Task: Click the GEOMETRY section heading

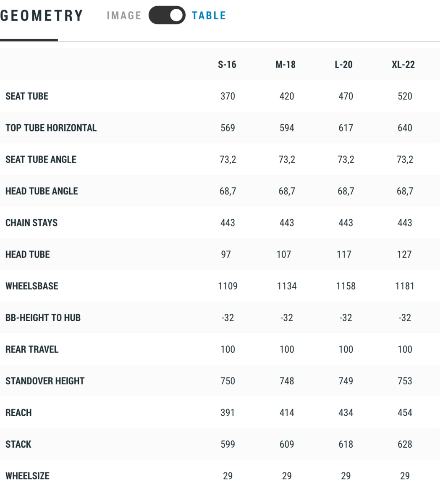Action: pos(42,16)
